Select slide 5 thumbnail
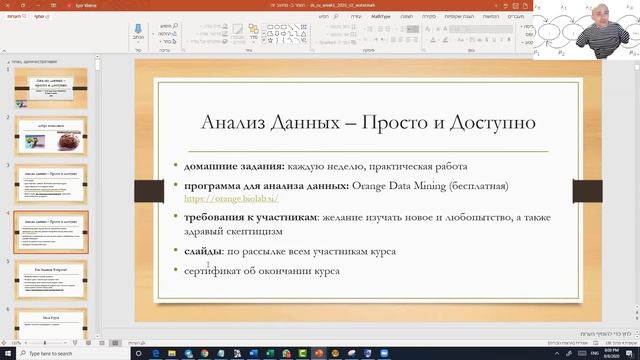640x360 pixels. click(x=51, y=280)
